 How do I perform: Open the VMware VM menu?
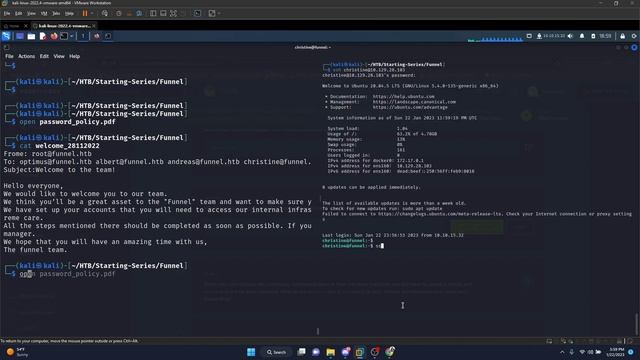[44, 13]
